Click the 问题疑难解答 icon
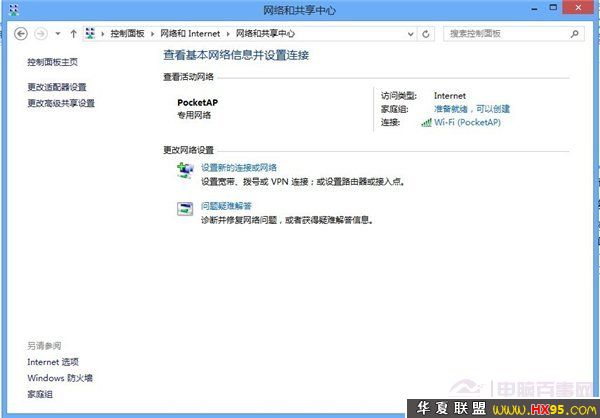600x418 pixels. click(x=185, y=209)
